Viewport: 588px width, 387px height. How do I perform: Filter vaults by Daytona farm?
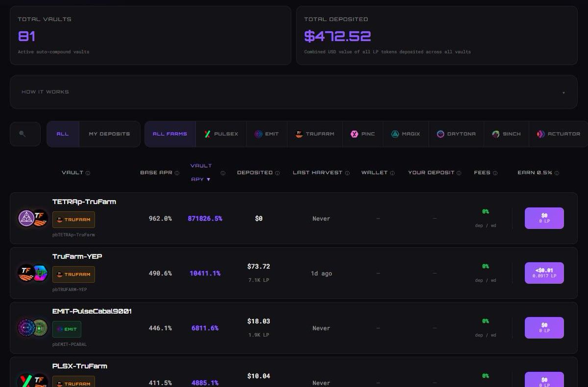(456, 134)
